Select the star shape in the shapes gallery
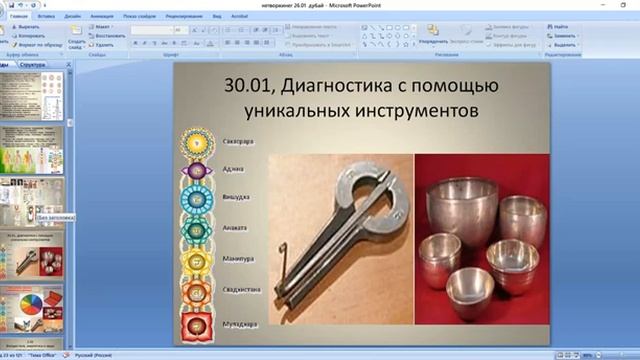The image size is (640, 360). pyautogui.click(x=406, y=44)
